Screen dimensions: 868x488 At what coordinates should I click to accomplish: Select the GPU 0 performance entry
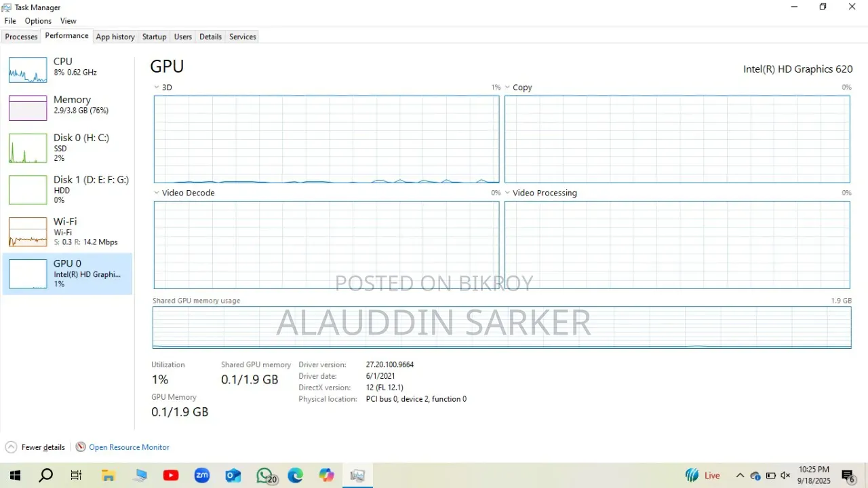(67, 274)
